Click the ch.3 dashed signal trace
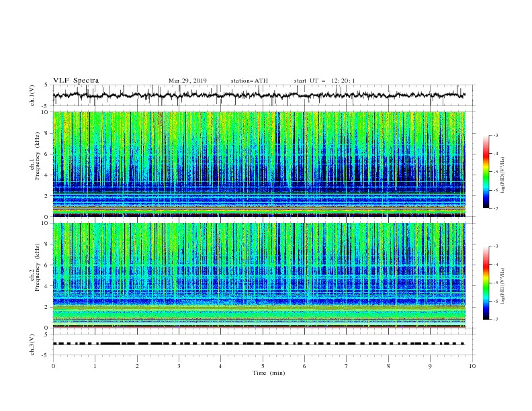The image size is (532, 411). (259, 344)
